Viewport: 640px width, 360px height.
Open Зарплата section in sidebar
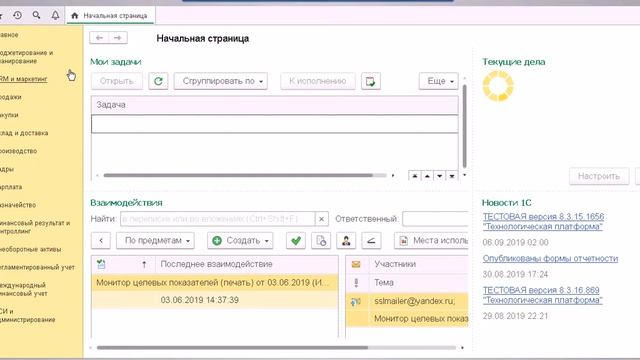(x=11, y=187)
